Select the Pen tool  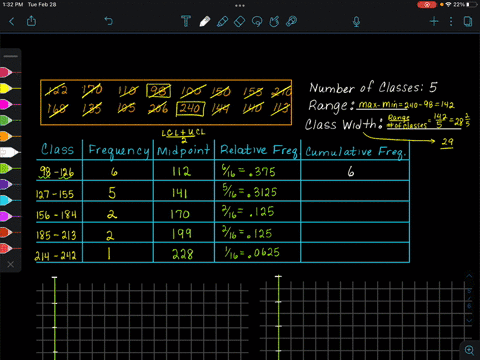point(205,21)
